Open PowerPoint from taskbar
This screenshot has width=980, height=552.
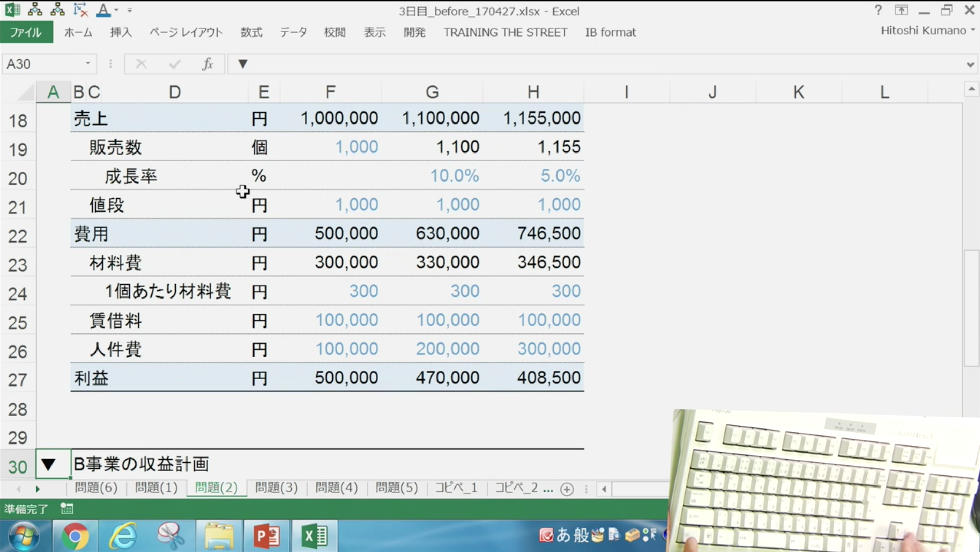pos(267,536)
